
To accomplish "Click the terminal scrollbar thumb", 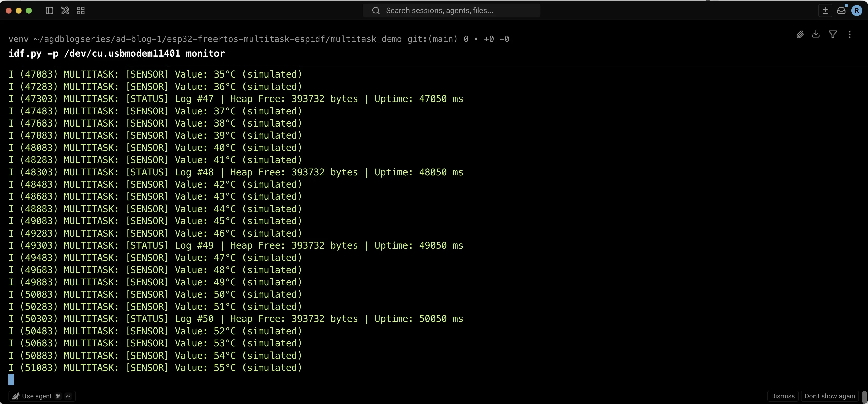I will click(864, 397).
